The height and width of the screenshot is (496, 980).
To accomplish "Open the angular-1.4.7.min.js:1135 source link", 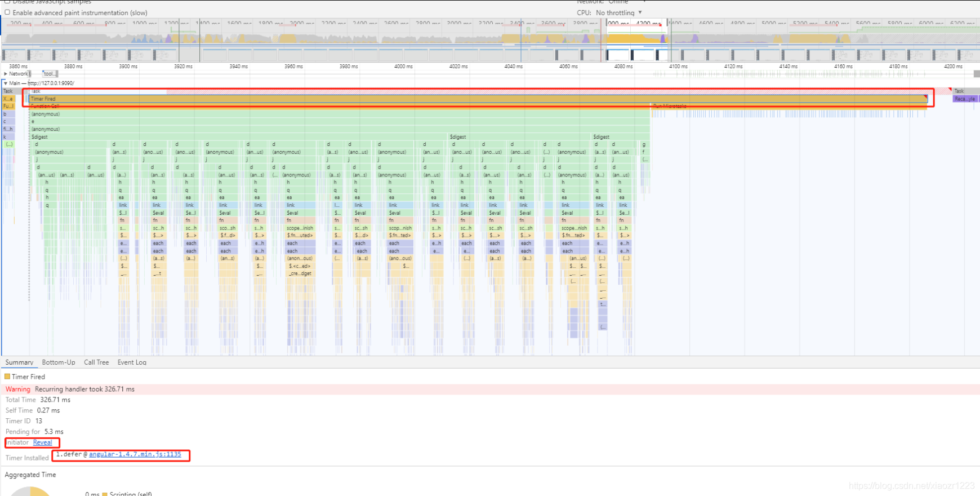I will [135, 454].
